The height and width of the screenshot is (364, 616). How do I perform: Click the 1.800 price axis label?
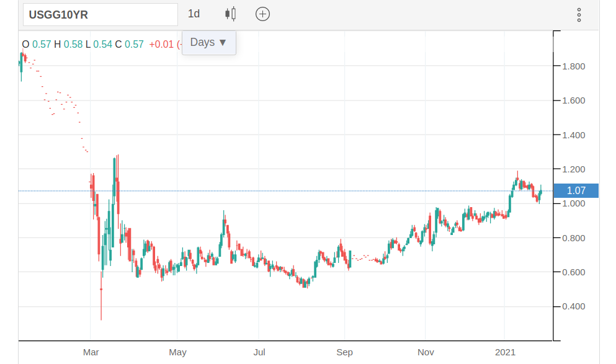coord(573,66)
